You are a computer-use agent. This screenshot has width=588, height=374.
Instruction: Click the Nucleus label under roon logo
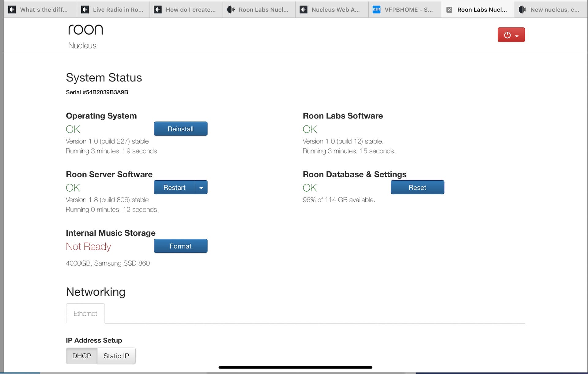tap(82, 46)
